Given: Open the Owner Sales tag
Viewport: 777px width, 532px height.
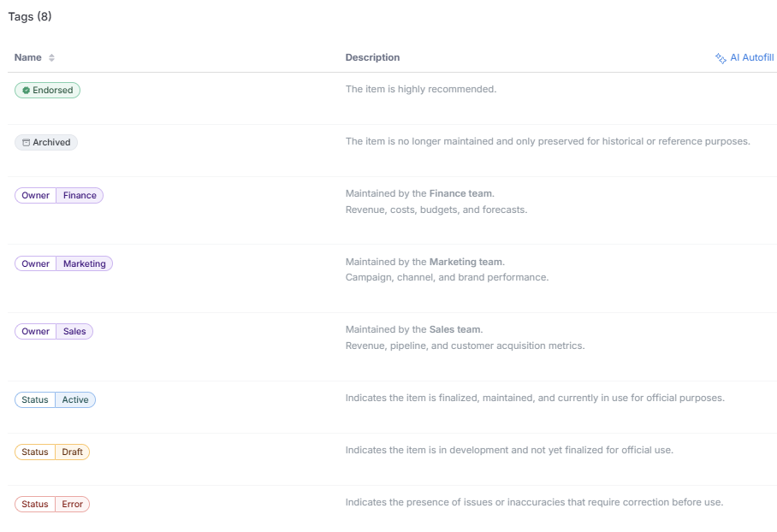Looking at the screenshot, I should [x=54, y=332].
